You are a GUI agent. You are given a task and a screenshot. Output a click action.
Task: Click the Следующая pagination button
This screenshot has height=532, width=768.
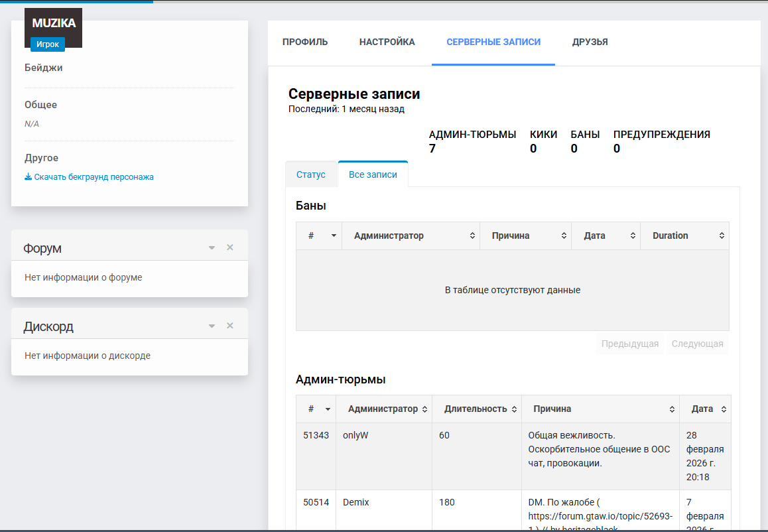tap(697, 344)
